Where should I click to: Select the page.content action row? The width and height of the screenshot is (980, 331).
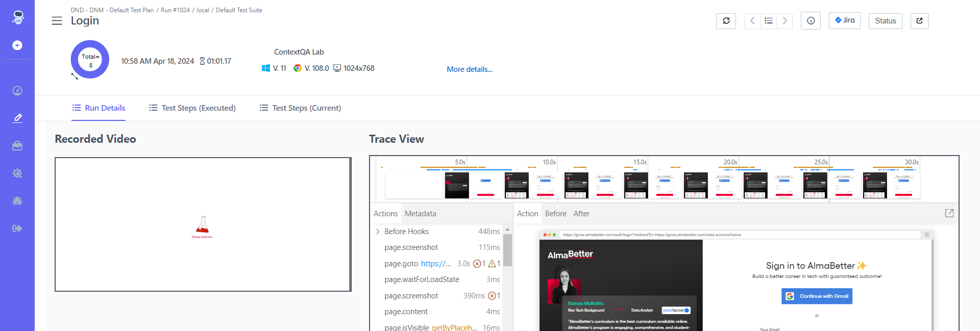(x=437, y=312)
